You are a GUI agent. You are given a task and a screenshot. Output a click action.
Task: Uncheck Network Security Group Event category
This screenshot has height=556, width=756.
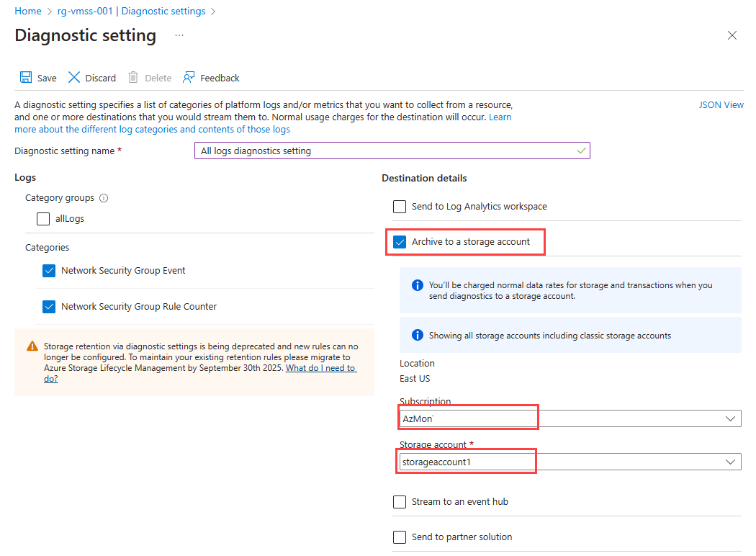pyautogui.click(x=48, y=270)
